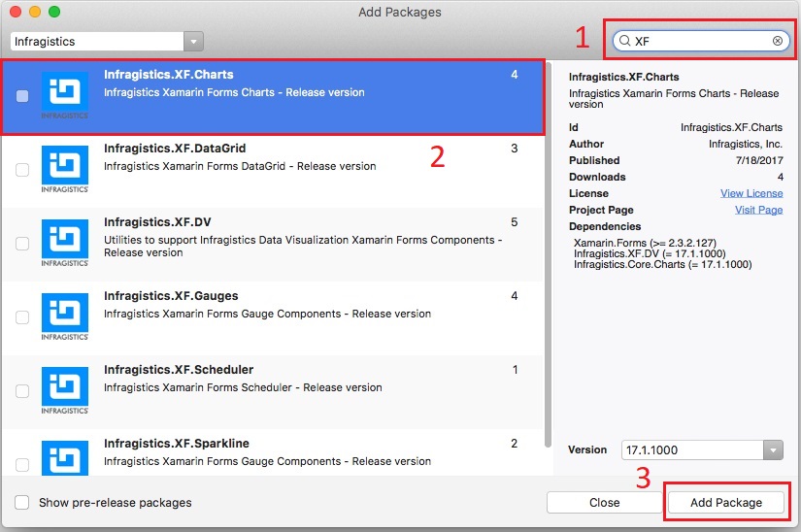This screenshot has width=801, height=532.
Task: Click the Infragistics.XF.DV (= 17.1.1000) dependency text
Action: click(x=650, y=253)
